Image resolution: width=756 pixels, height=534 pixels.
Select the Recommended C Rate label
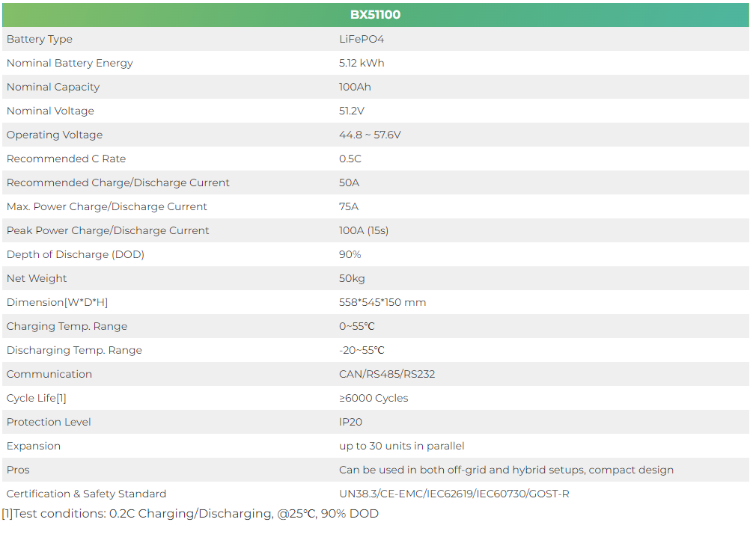[x=66, y=159]
